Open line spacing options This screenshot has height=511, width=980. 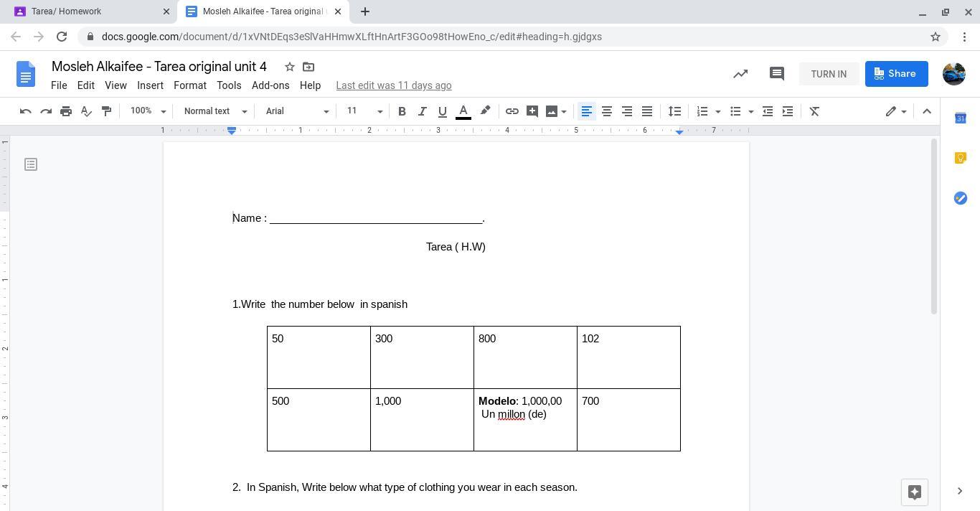[x=674, y=111]
